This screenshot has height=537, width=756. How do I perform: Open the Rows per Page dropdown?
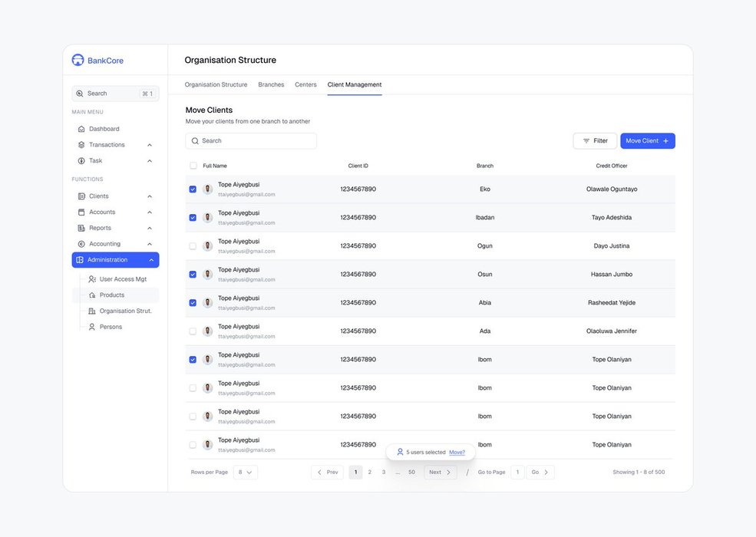(246, 473)
